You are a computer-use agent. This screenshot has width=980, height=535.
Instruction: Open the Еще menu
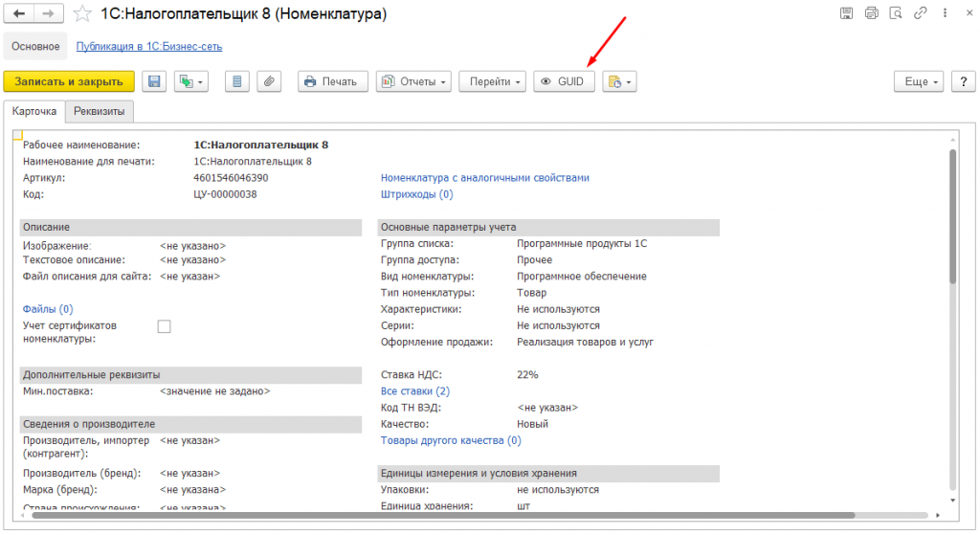click(x=919, y=82)
